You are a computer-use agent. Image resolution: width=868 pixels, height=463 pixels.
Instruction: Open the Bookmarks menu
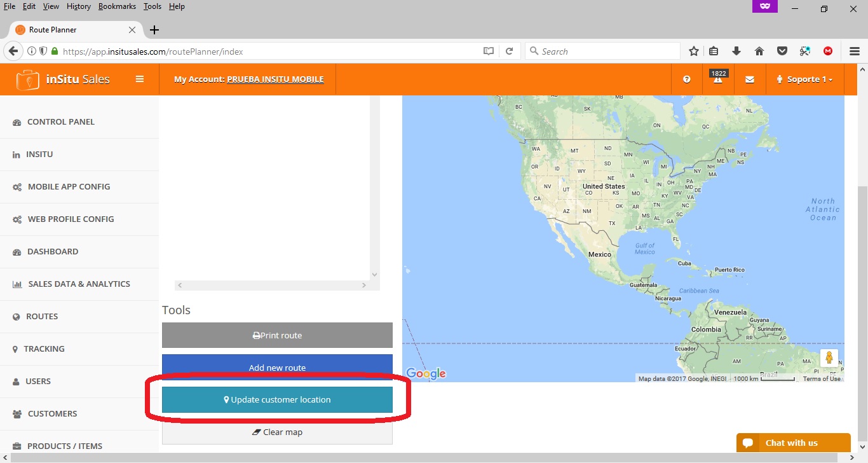coord(117,6)
